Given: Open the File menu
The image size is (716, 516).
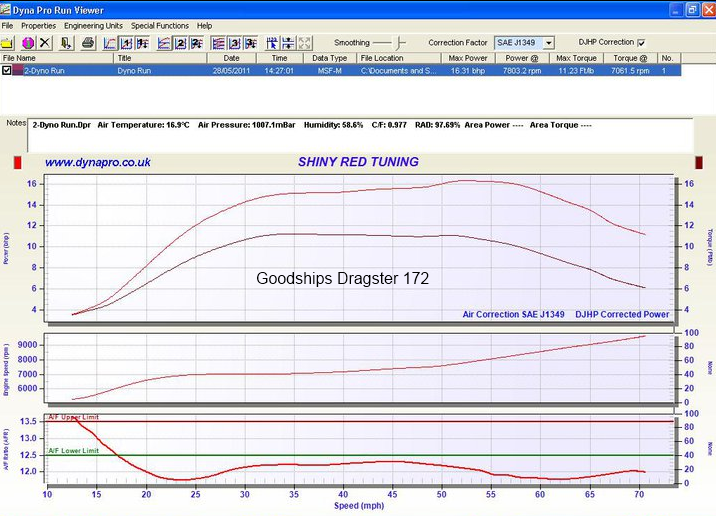Looking at the screenshot, I should (7, 26).
